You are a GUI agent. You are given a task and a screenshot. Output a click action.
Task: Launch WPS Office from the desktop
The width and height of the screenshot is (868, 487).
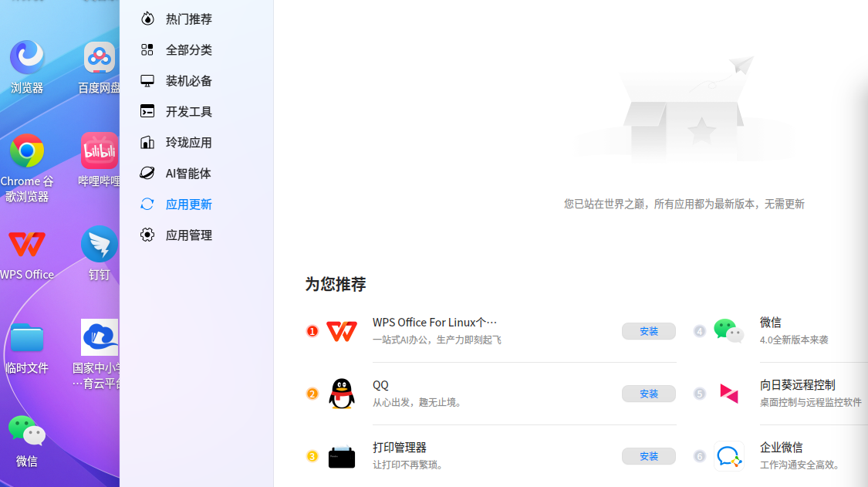tap(26, 245)
